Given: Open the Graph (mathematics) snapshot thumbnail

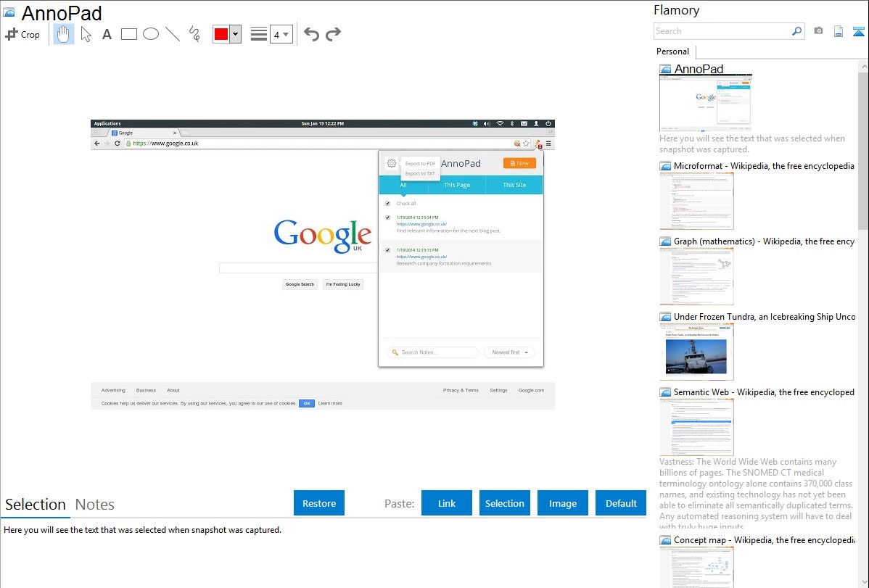Looking at the screenshot, I should pos(696,276).
